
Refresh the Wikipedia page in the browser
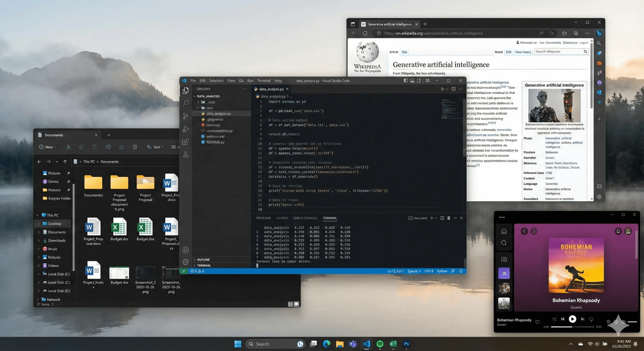pyautogui.click(x=365, y=33)
